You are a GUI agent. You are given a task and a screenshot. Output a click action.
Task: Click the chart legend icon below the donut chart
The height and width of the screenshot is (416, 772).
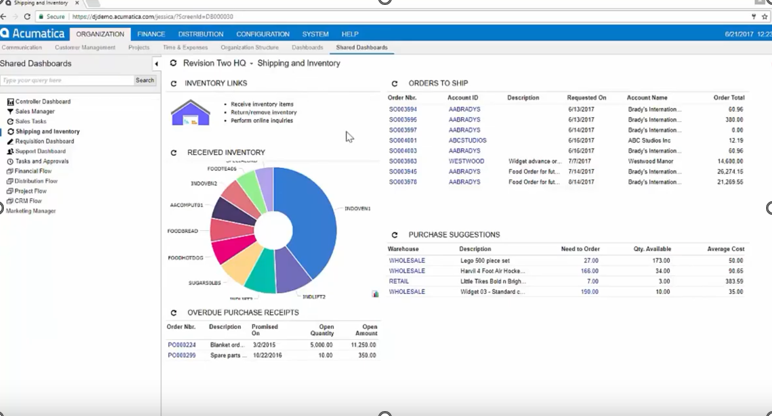tap(376, 294)
